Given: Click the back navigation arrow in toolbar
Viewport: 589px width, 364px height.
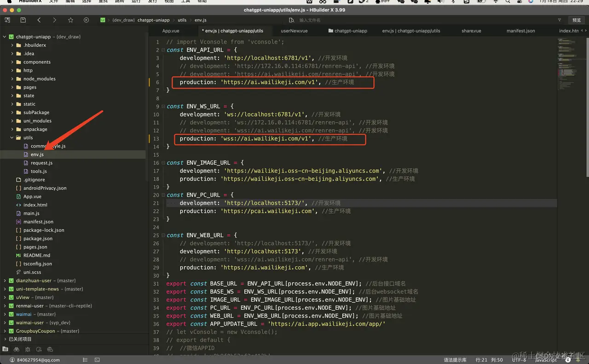Looking at the screenshot, I should pyautogui.click(x=39, y=20).
